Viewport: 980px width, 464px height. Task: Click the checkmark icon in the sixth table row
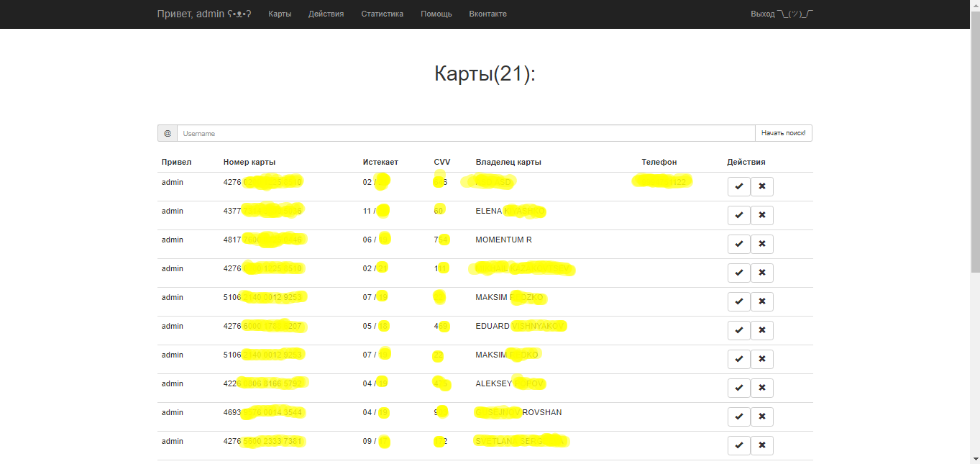(738, 331)
